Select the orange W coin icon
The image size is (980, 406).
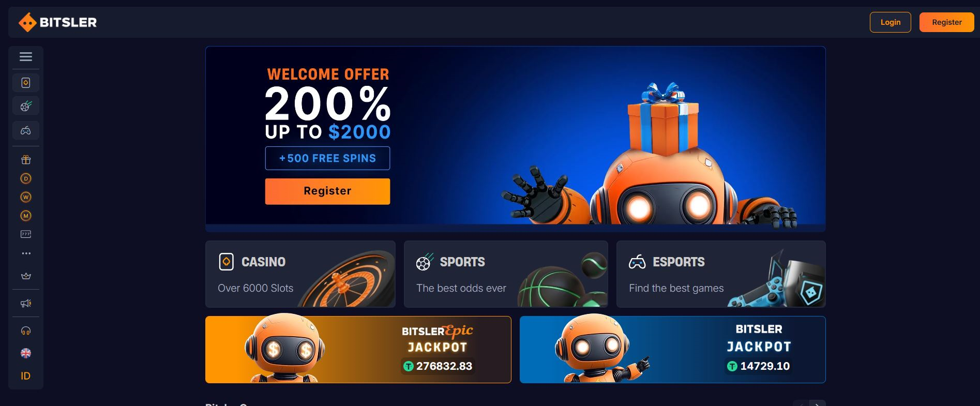(x=26, y=197)
